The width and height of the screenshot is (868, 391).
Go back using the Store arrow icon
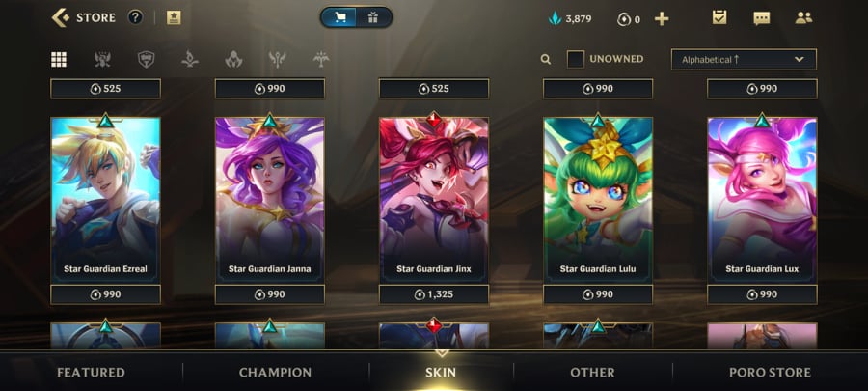pos(61,17)
